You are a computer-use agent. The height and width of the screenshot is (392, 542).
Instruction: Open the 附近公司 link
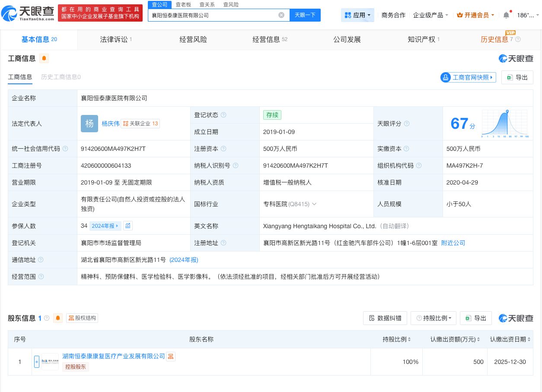point(453,243)
